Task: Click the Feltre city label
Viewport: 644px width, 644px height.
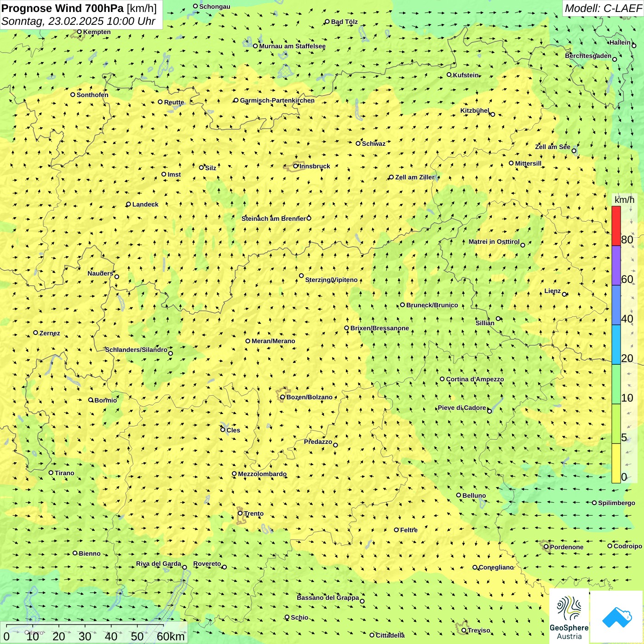Action: tap(408, 530)
